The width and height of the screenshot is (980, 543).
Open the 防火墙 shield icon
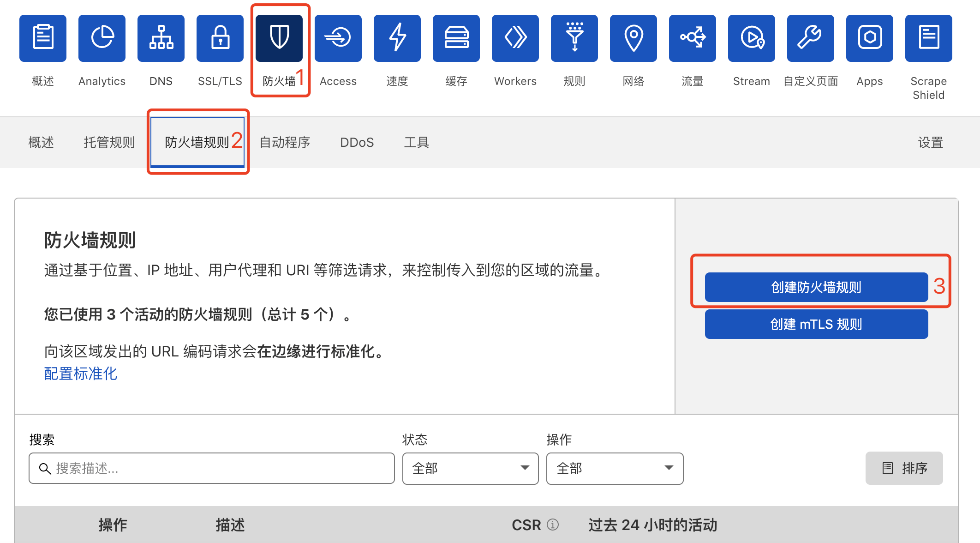coord(279,38)
